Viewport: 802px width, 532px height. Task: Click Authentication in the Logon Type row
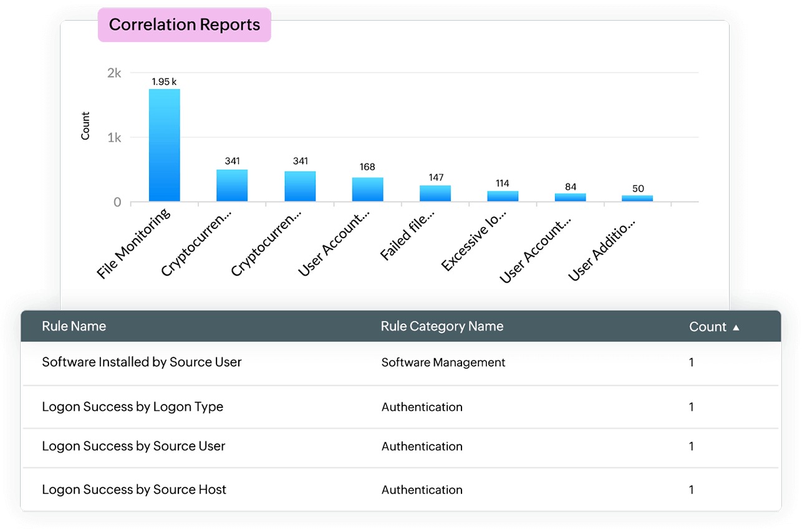point(422,407)
